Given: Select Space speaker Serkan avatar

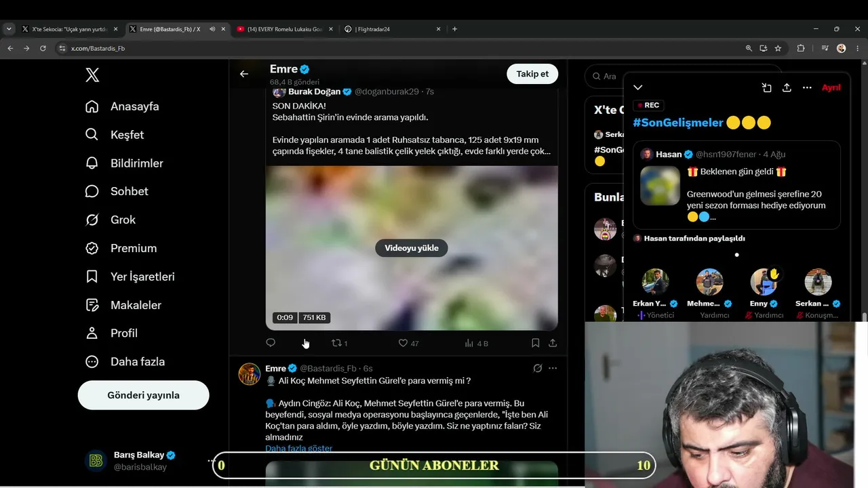Looking at the screenshot, I should 818,282.
